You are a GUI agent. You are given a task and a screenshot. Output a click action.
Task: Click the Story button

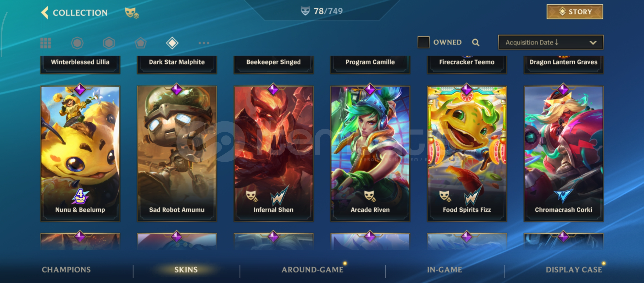click(575, 12)
